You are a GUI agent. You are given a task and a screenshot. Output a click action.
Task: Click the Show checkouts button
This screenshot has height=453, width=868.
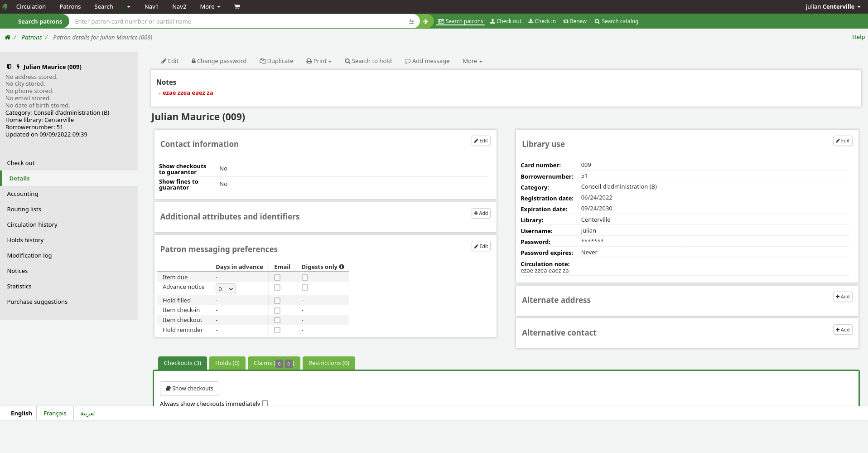click(189, 388)
